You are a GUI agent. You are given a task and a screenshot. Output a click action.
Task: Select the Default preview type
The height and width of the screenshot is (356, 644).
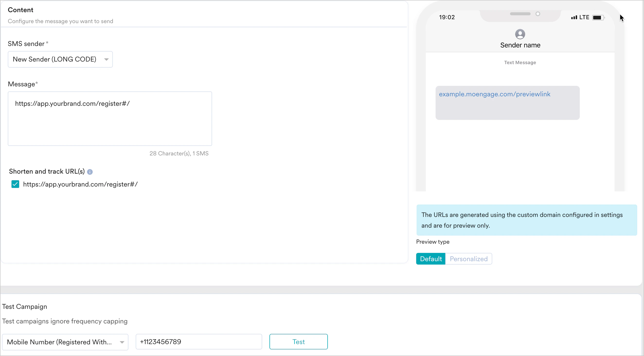coord(430,259)
